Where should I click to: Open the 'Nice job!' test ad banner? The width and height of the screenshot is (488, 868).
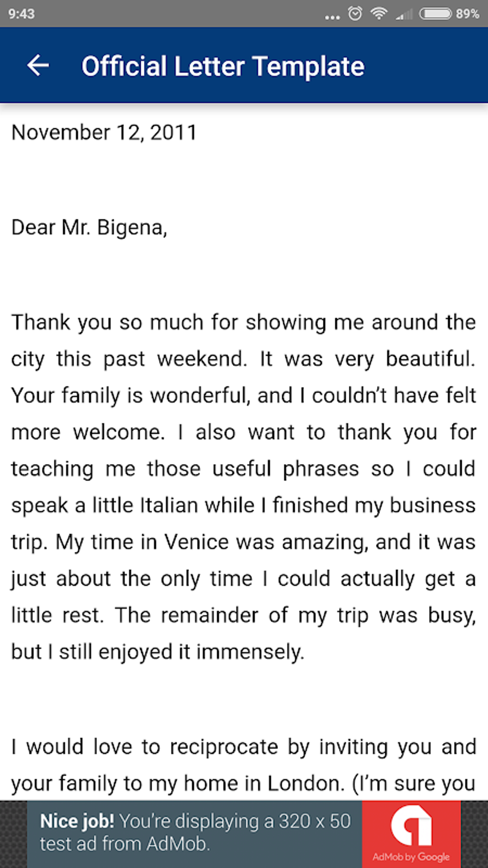[195, 832]
